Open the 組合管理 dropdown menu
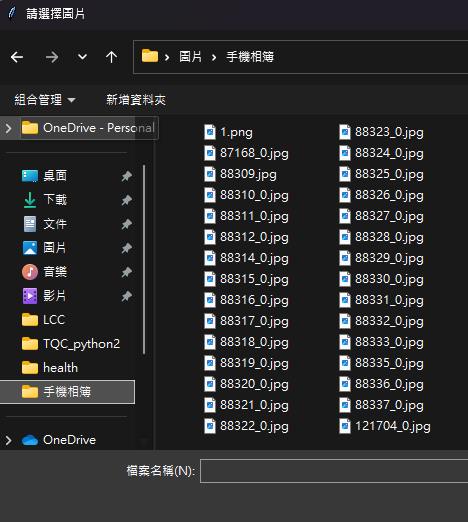The image size is (468, 522). tap(45, 100)
